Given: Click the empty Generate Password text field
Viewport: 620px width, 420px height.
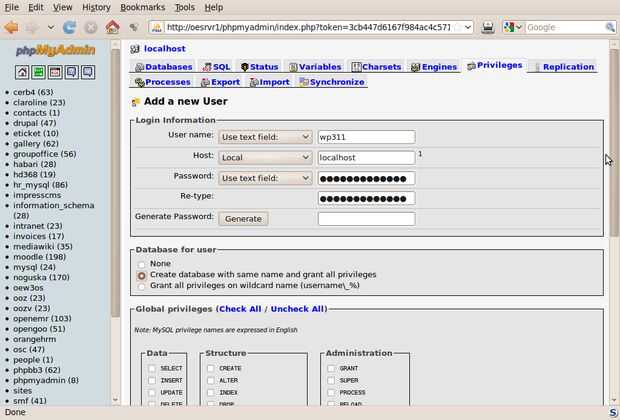Looking at the screenshot, I should pos(367,219).
